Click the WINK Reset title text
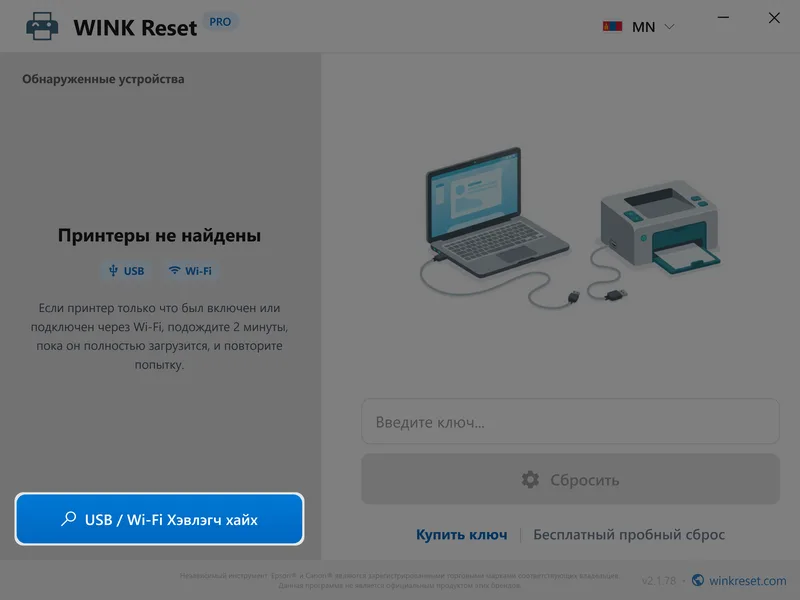800x600 pixels. pyautogui.click(x=135, y=28)
